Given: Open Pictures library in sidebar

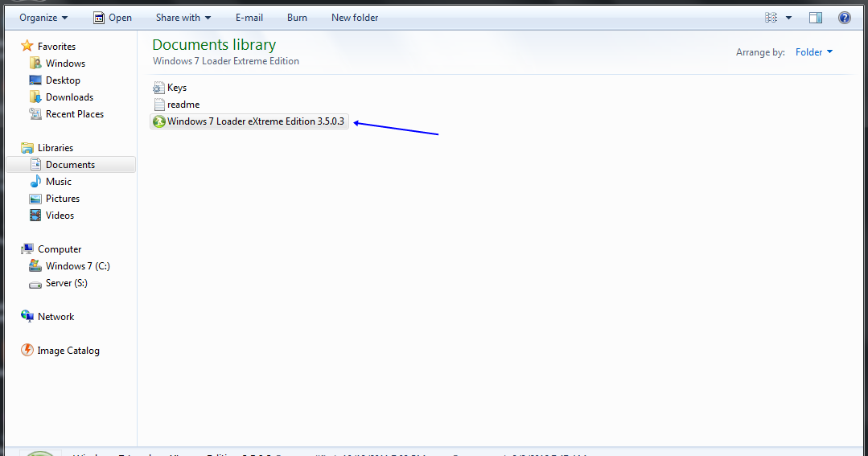Looking at the screenshot, I should (63, 199).
